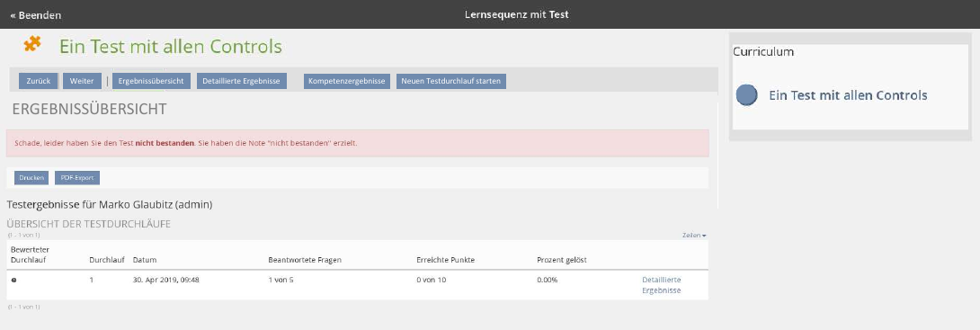Open the Zeilen rows dropdown
The height and width of the screenshot is (330, 980).
pyautogui.click(x=694, y=236)
